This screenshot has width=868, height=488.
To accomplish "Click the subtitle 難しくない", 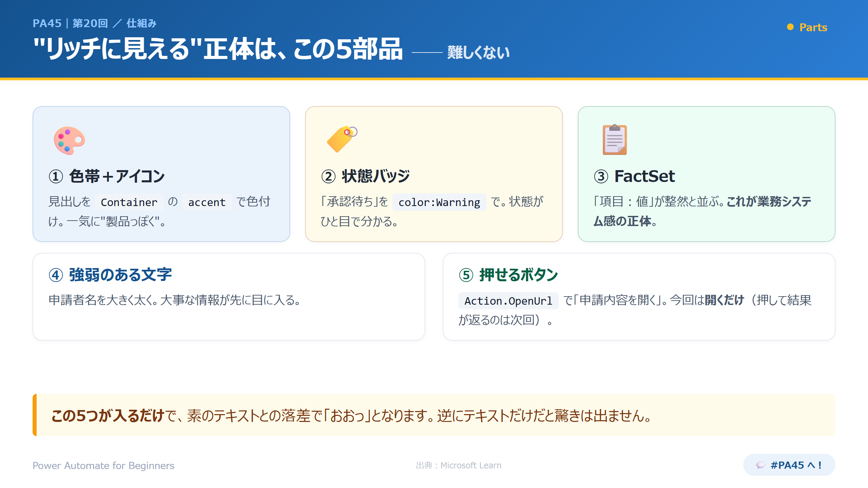I will pos(478,53).
